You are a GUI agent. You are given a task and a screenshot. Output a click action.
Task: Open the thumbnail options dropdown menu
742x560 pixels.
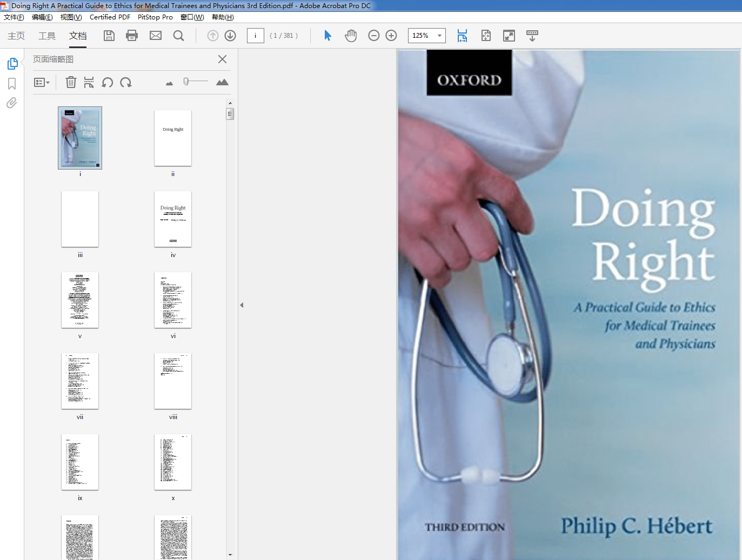42,82
